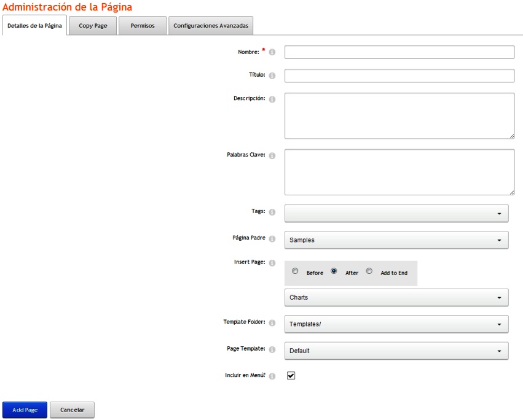This screenshot has height=420, width=523.
Task: Show the info tooltip icon beside Page Template
Action: point(272,349)
